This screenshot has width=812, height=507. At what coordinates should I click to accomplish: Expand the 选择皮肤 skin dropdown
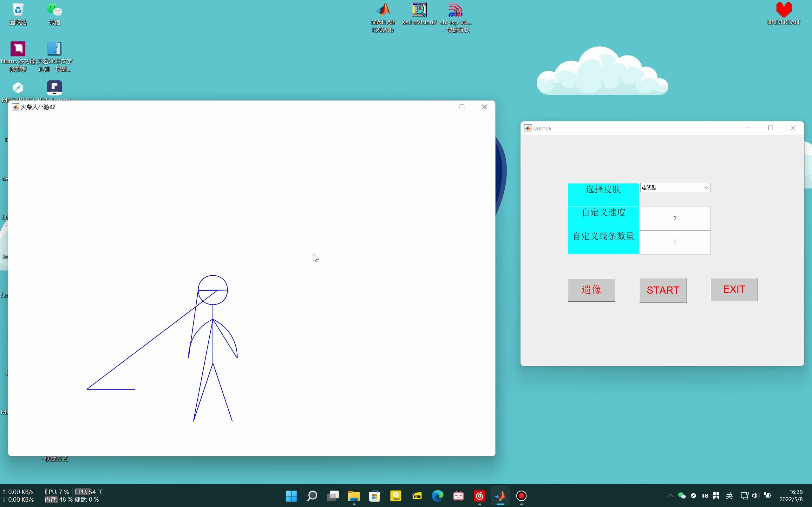tap(675, 188)
